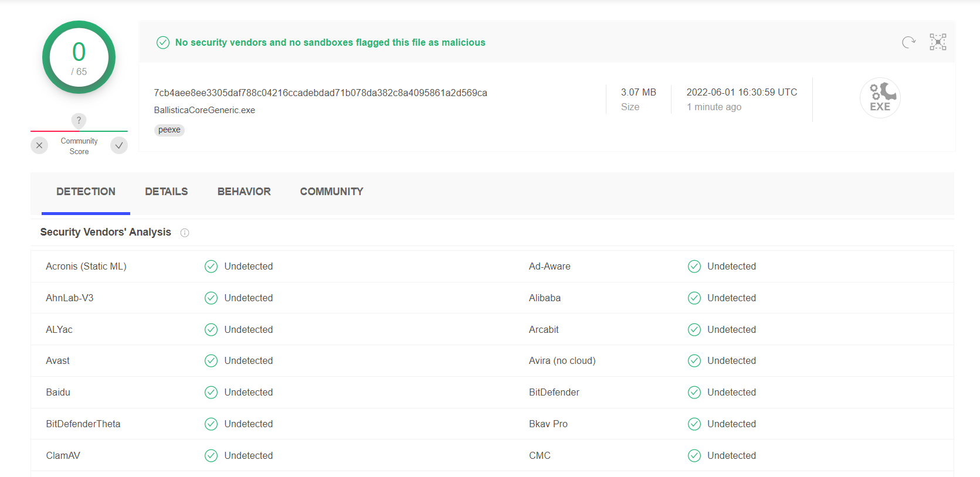Click BitDefender undetected check icon
The height and width of the screenshot is (477, 980).
(x=694, y=393)
